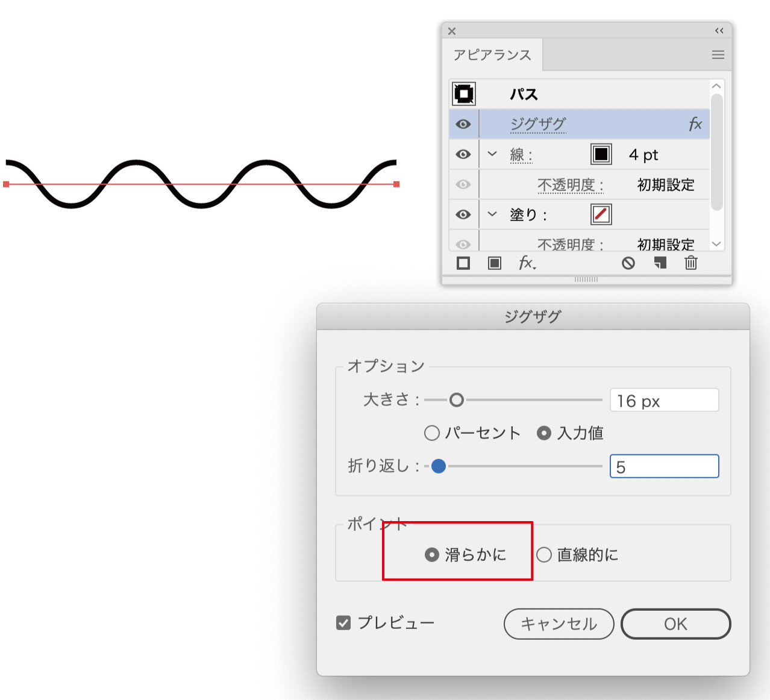Select the 直線的に radio button

(x=544, y=555)
